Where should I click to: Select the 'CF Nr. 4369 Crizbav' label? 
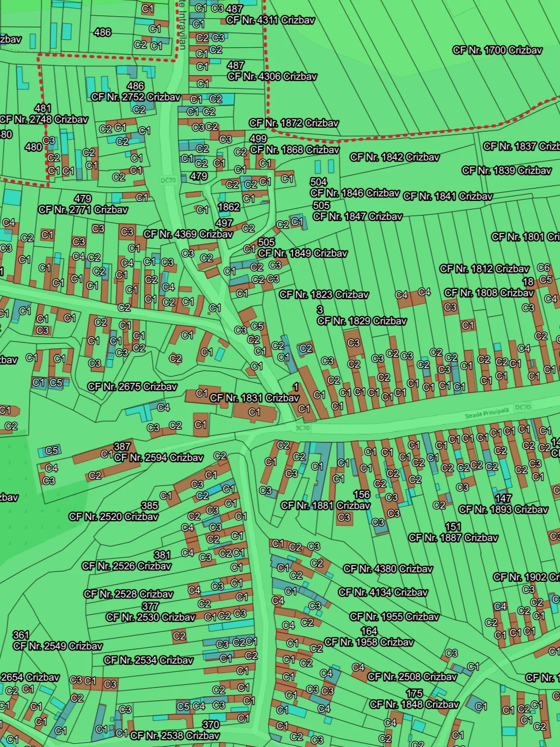click(189, 234)
